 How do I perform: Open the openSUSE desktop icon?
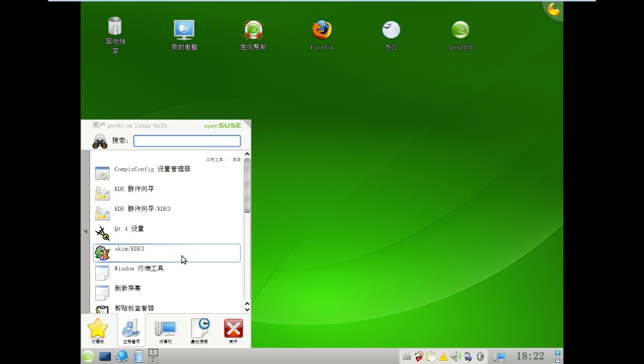[460, 36]
